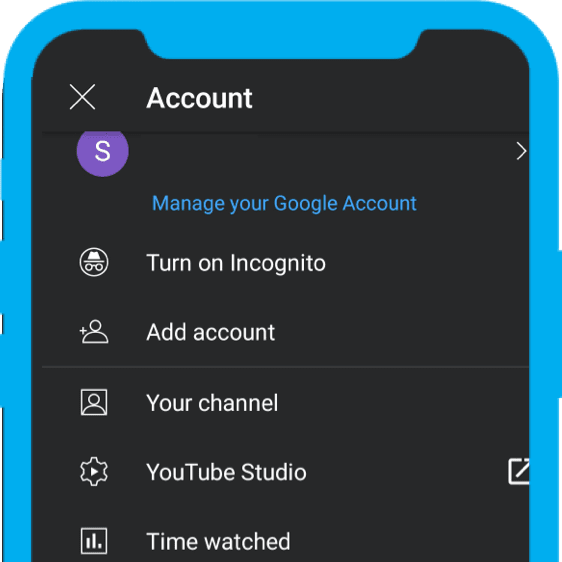Open Manage your Google Account link
562x562 pixels.
(284, 203)
